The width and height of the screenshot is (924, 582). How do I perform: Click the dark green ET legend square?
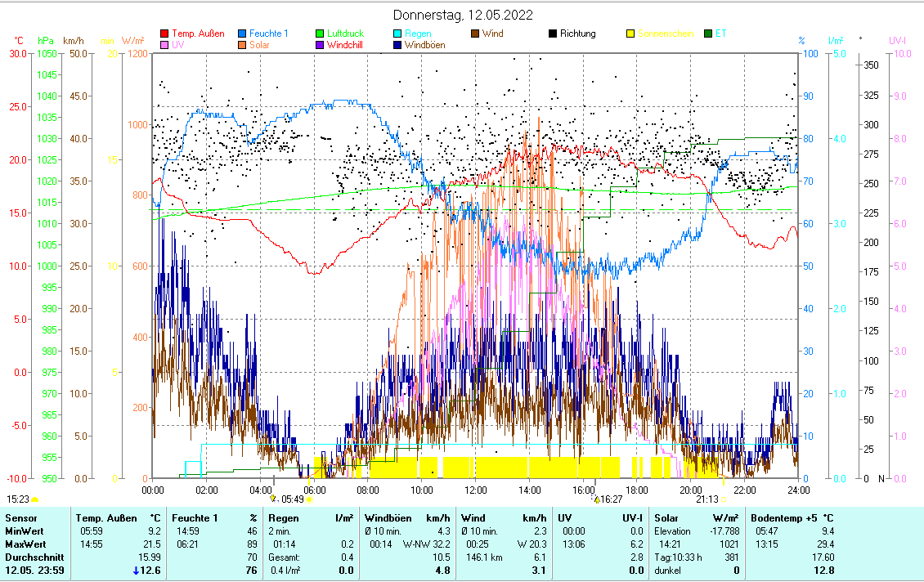tap(708, 34)
